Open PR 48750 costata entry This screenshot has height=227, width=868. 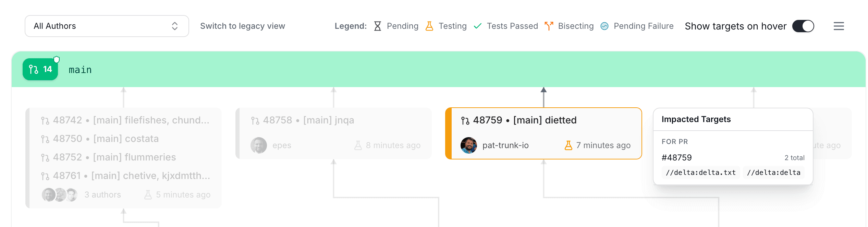pos(125,139)
